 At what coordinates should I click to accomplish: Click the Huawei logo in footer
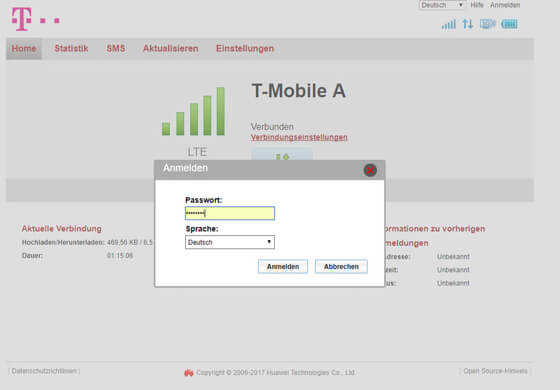(x=189, y=373)
